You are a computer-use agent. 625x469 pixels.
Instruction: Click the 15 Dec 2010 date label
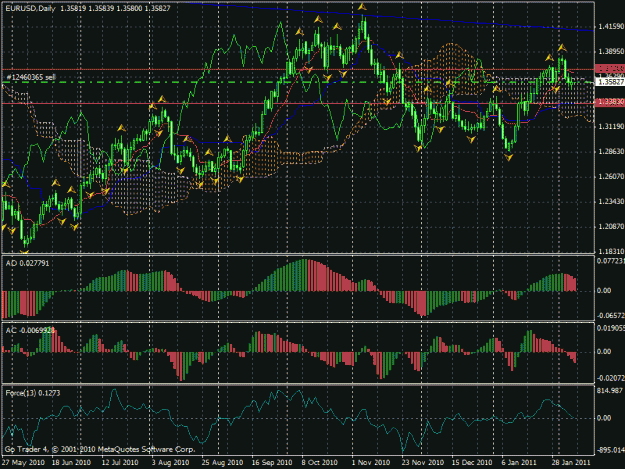click(472, 463)
